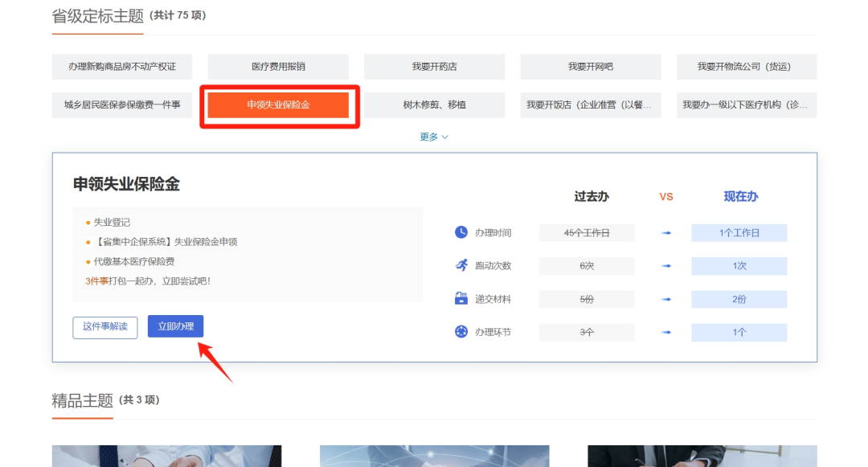Click the clock icon beside 办理时间
Viewport: 868px width, 467px height.
click(461, 232)
